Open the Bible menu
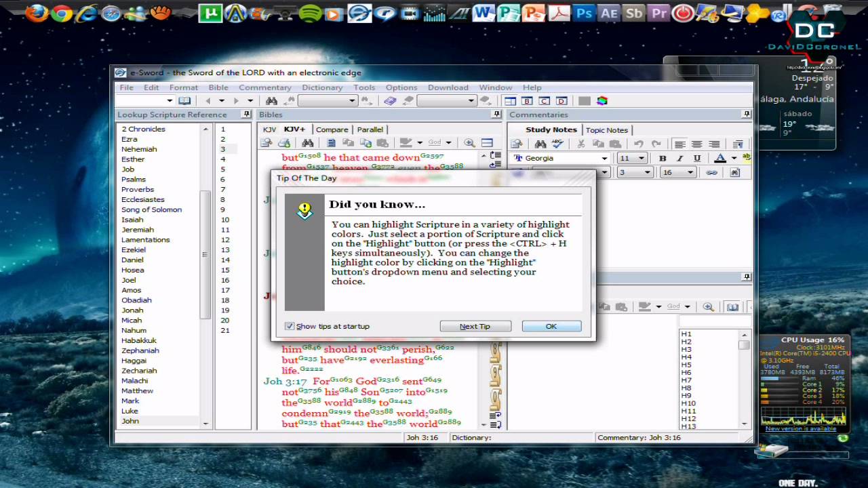The height and width of the screenshot is (488, 868). tap(218, 87)
